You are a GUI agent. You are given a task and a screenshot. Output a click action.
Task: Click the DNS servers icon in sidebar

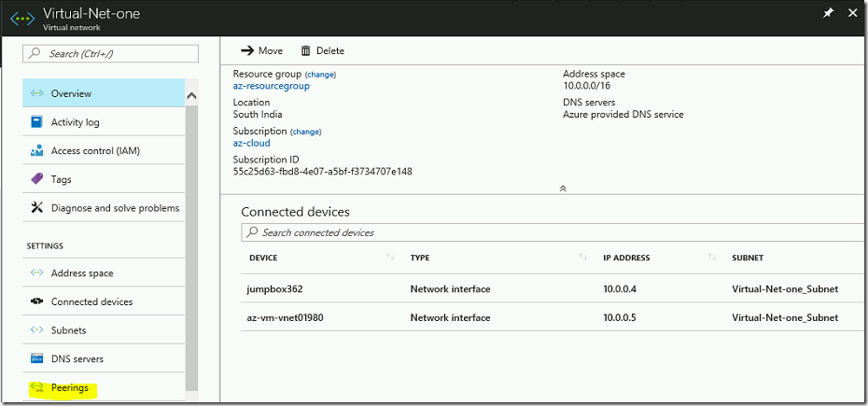[36, 358]
